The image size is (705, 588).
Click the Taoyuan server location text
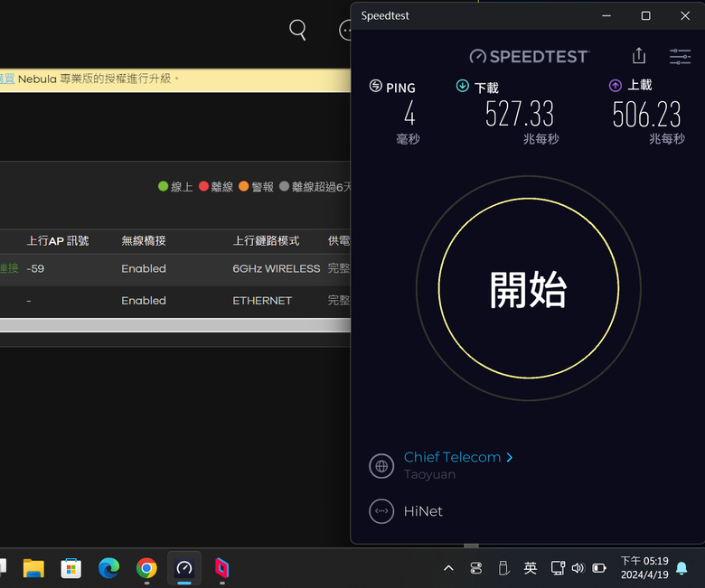(430, 474)
